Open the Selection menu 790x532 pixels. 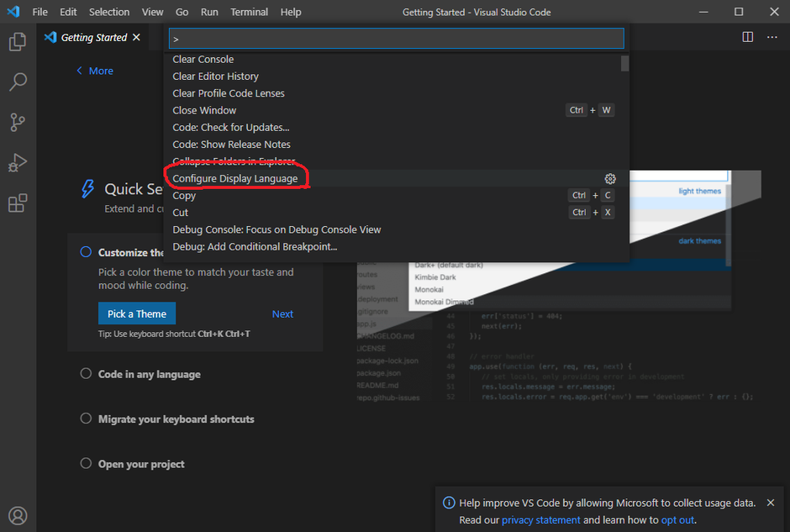point(109,12)
